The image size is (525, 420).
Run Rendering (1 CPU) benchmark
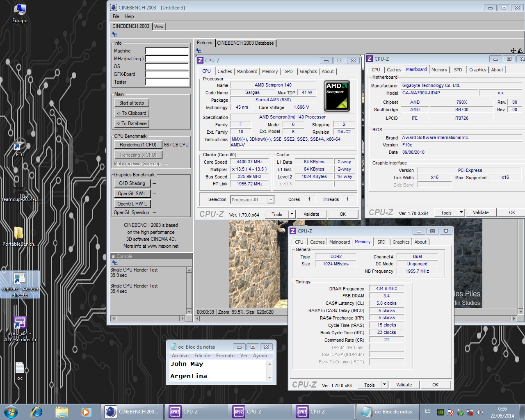(138, 145)
